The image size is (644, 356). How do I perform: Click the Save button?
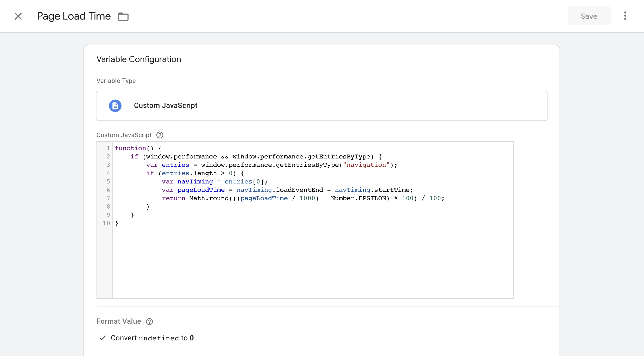(x=589, y=16)
